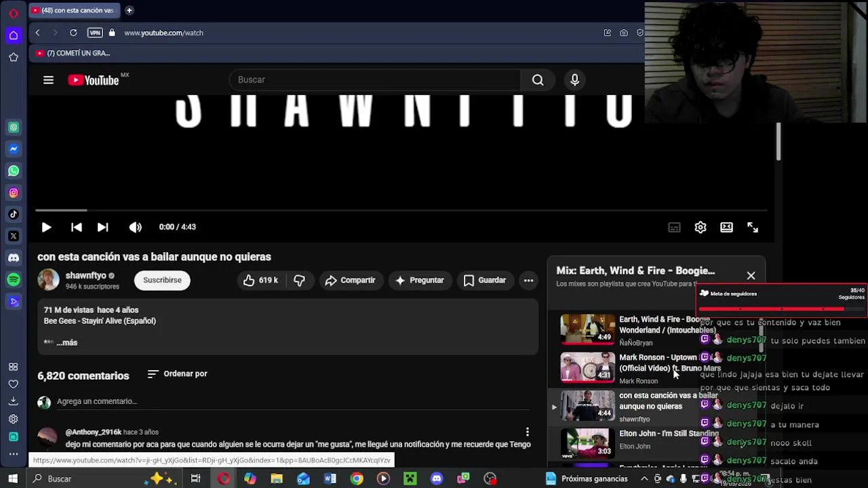The height and width of the screenshot is (488, 868).
Task: Open 'Ordenar por' comments sort dropdown
Action: click(178, 373)
